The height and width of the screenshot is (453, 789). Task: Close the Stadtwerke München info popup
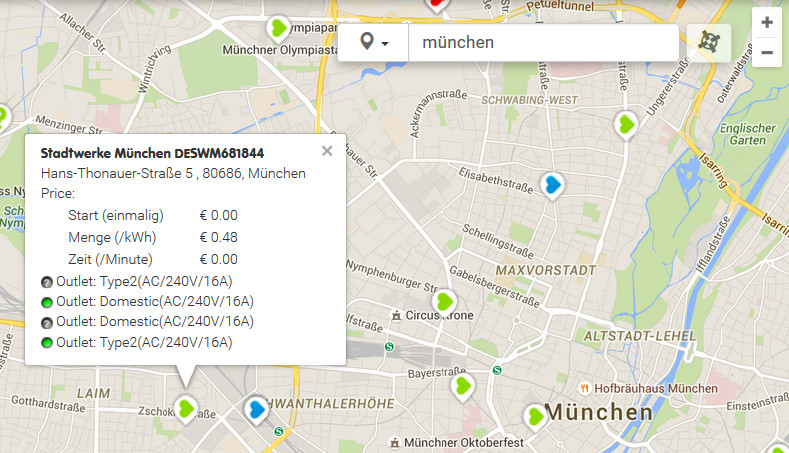327,152
